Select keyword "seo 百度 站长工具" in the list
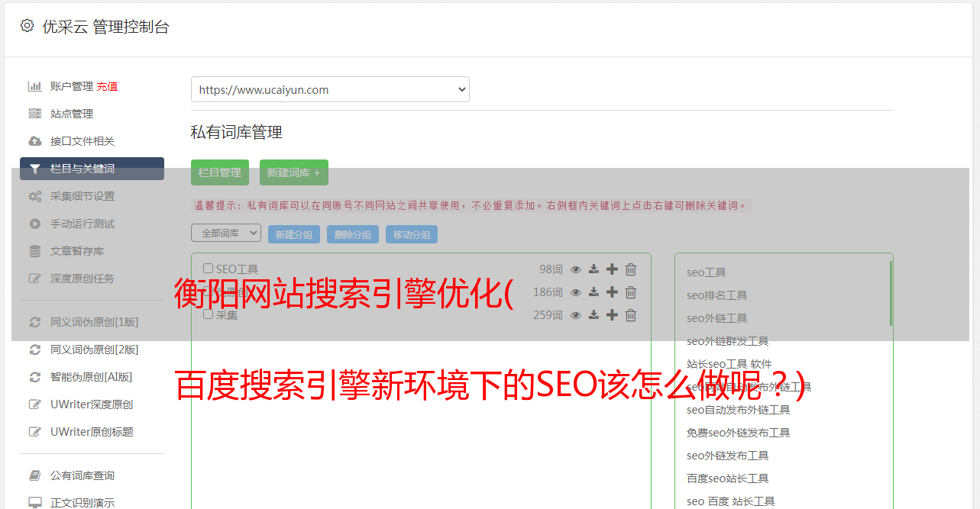 pyautogui.click(x=731, y=501)
